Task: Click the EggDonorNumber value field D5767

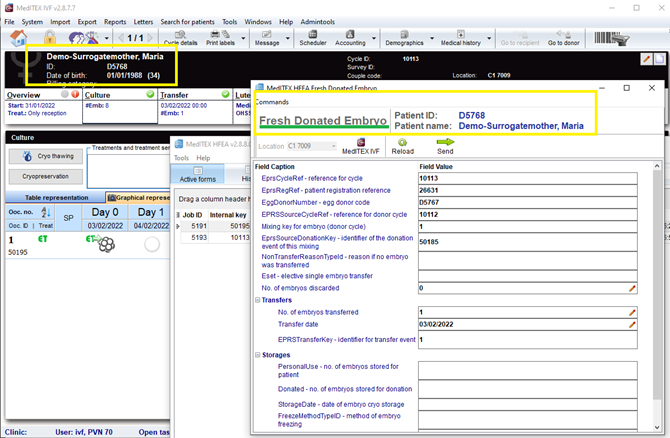Action: [528, 202]
